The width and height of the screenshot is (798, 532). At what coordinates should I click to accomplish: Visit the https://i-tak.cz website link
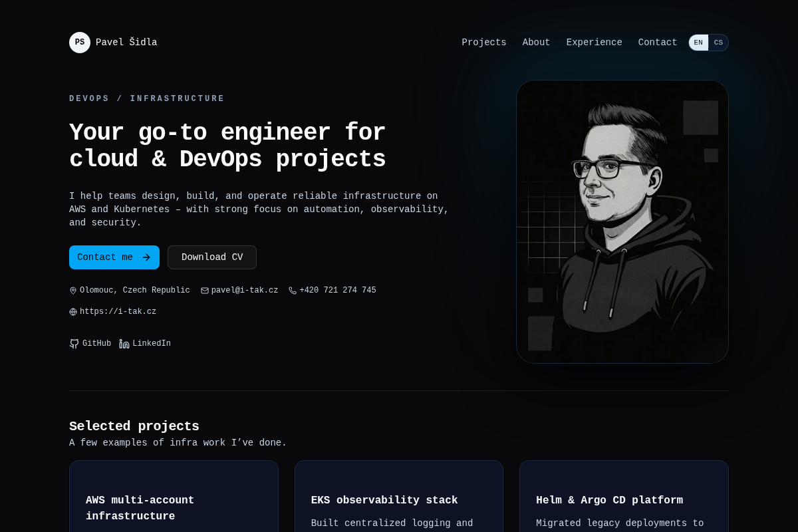click(x=113, y=312)
